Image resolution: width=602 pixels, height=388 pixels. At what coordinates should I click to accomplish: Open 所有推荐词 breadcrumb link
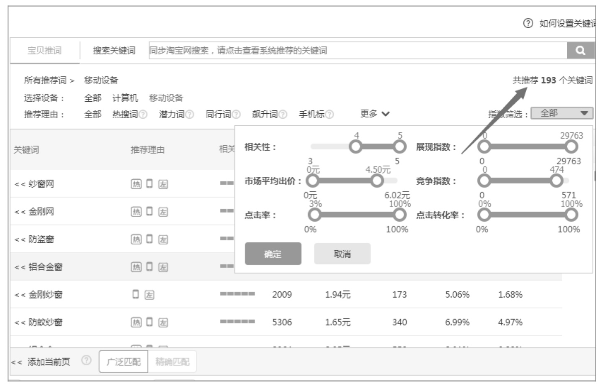coord(45,80)
